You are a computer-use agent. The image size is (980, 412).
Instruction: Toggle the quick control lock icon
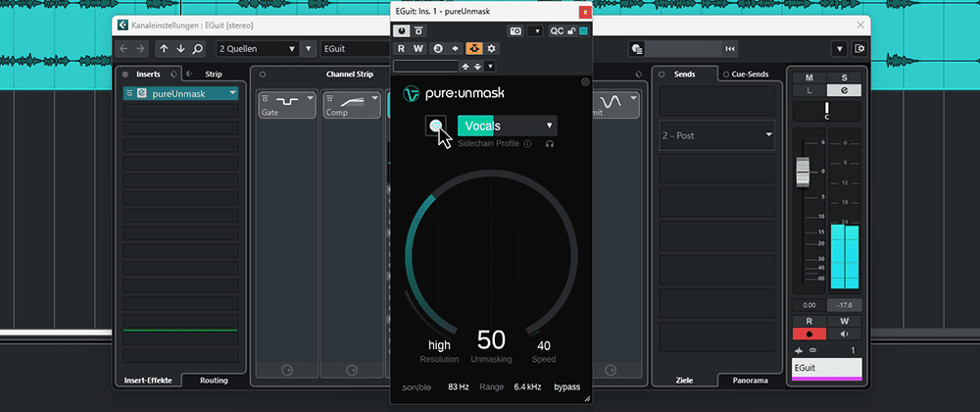[x=571, y=31]
